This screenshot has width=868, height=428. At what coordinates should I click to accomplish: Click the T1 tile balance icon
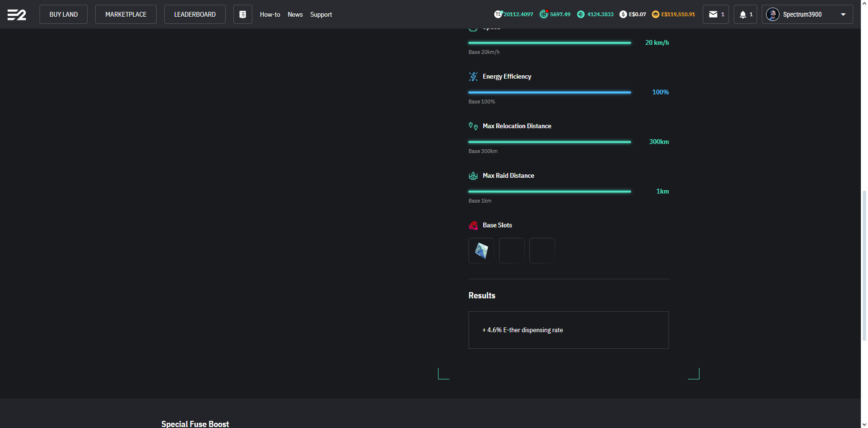point(498,14)
